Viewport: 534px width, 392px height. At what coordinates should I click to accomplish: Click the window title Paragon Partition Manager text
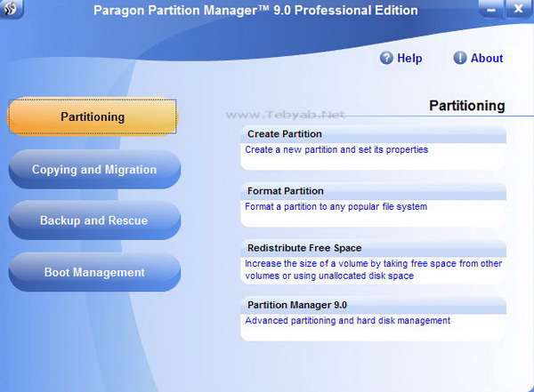255,10
